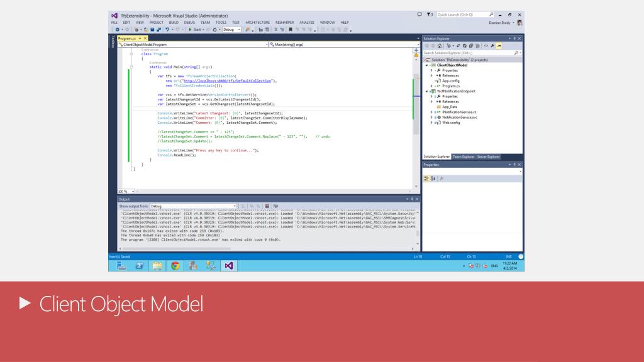Screen dimensions: 644x362
Task: Click in the Quick Launch search box
Action: coord(465,15)
